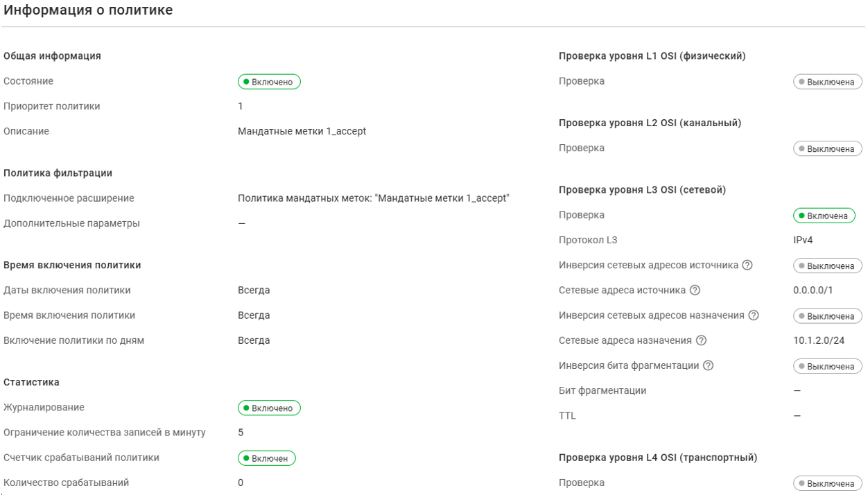Show help for Инверсия бита фрагментации
Image resolution: width=868 pixels, height=495 pixels.
tap(708, 365)
